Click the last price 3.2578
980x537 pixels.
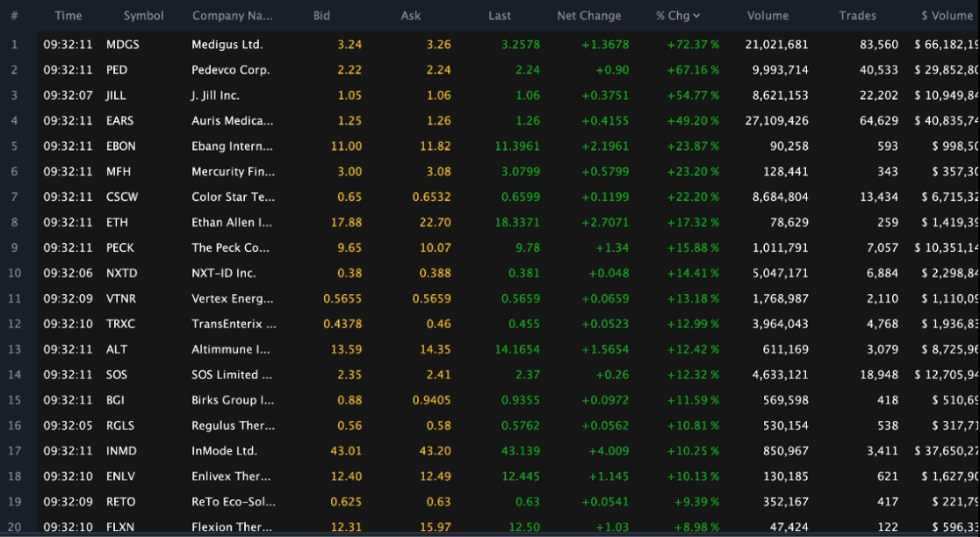[x=521, y=45]
